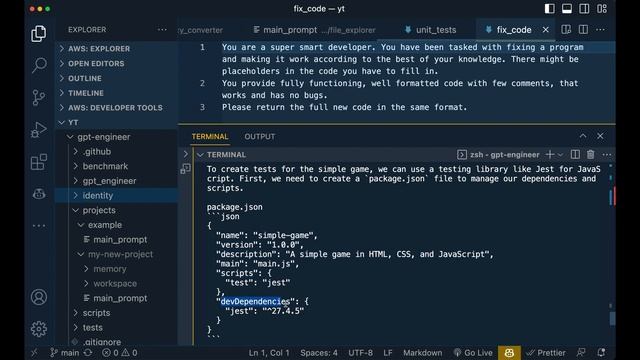Expand AWS: EXPLORER section
The width and height of the screenshot is (640, 360).
pos(116,49)
